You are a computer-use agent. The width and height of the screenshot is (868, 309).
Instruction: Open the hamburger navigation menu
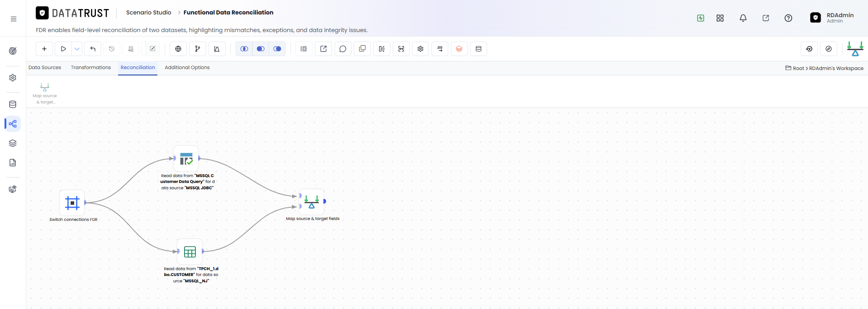[x=14, y=19]
